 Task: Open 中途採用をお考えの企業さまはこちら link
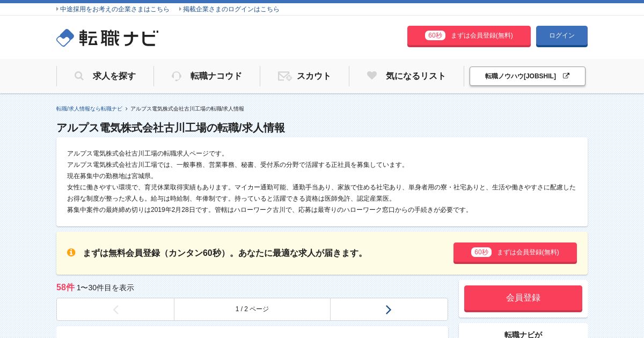(114, 9)
